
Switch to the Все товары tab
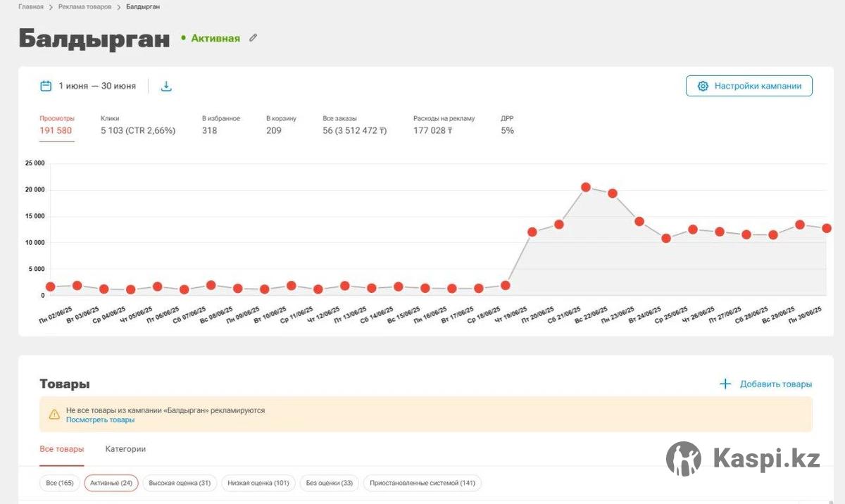(x=61, y=449)
